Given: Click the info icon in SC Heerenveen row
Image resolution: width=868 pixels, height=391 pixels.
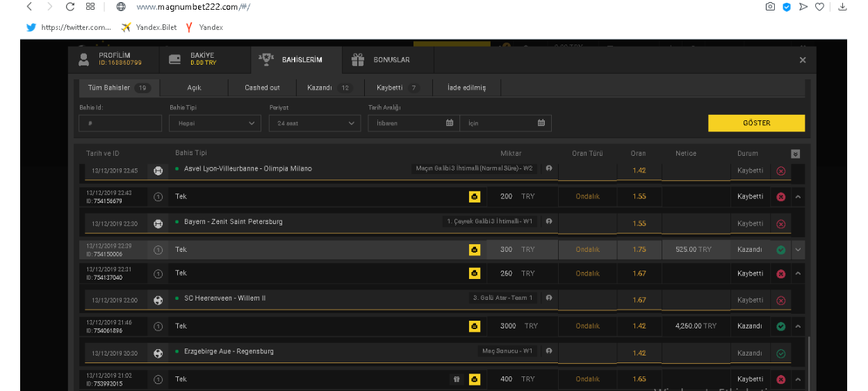Looking at the screenshot, I should click(x=549, y=298).
